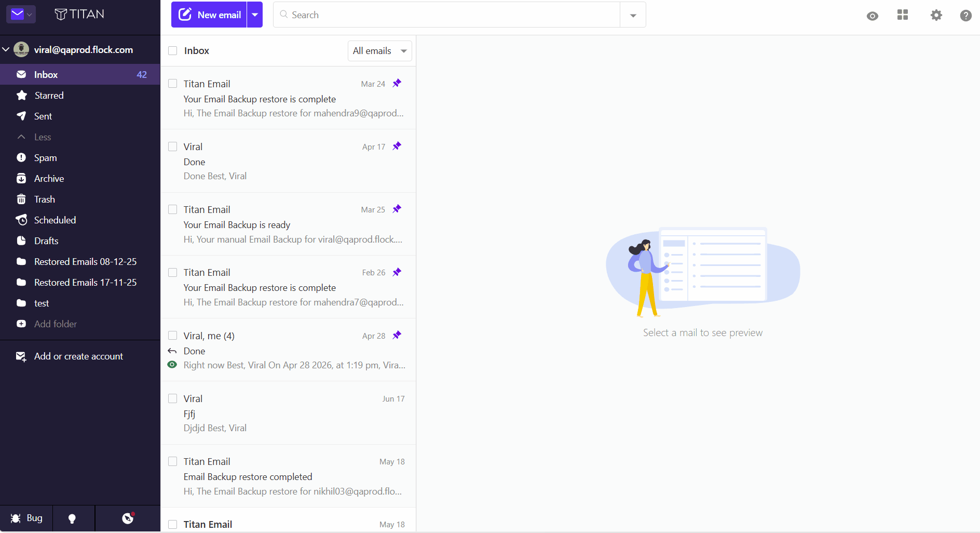Image resolution: width=980 pixels, height=533 pixels.
Task: Click the Titan logo
Action: [79, 14]
